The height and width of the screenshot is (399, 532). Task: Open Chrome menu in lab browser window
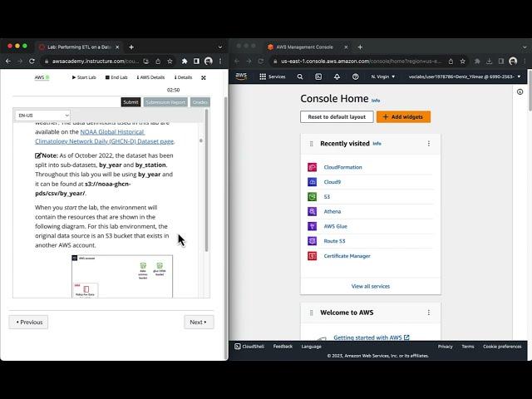point(220,61)
